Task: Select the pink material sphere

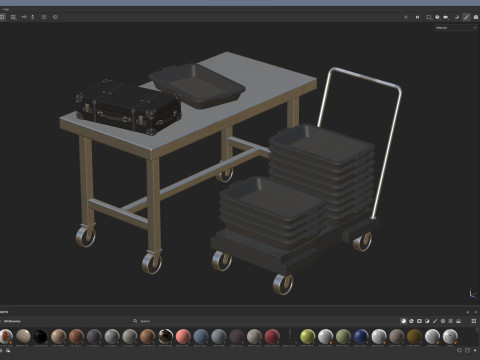Action: coord(183,336)
